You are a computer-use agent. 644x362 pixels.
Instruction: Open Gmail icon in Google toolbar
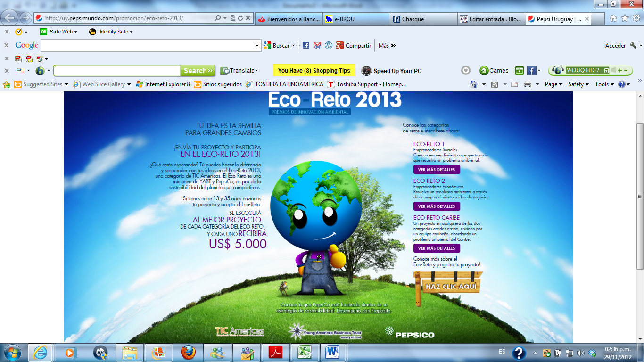[x=317, y=46]
